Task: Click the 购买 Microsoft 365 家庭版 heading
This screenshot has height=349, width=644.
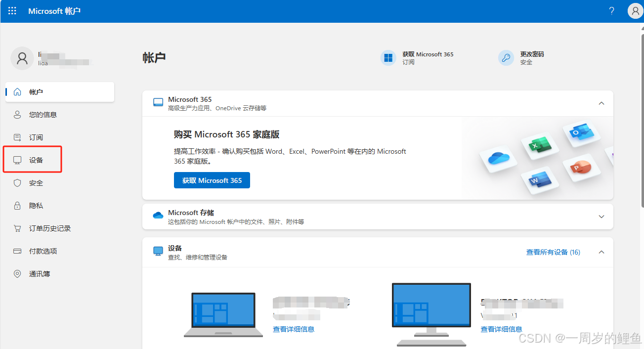Action: 227,134
